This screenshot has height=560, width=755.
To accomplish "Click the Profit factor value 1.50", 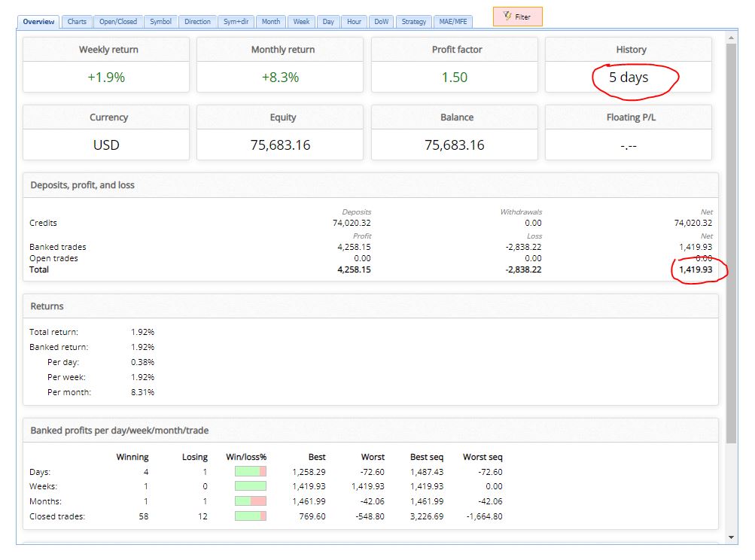I will 455,77.
